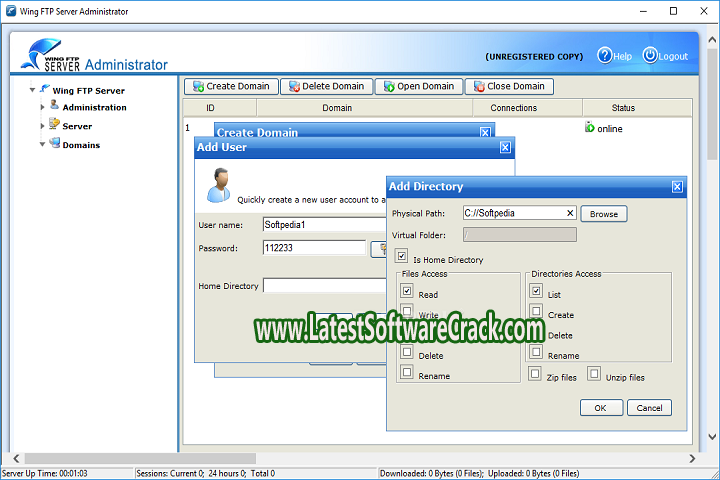Tick the Unzip files checkbox
This screenshot has width=720, height=480.
click(594, 374)
